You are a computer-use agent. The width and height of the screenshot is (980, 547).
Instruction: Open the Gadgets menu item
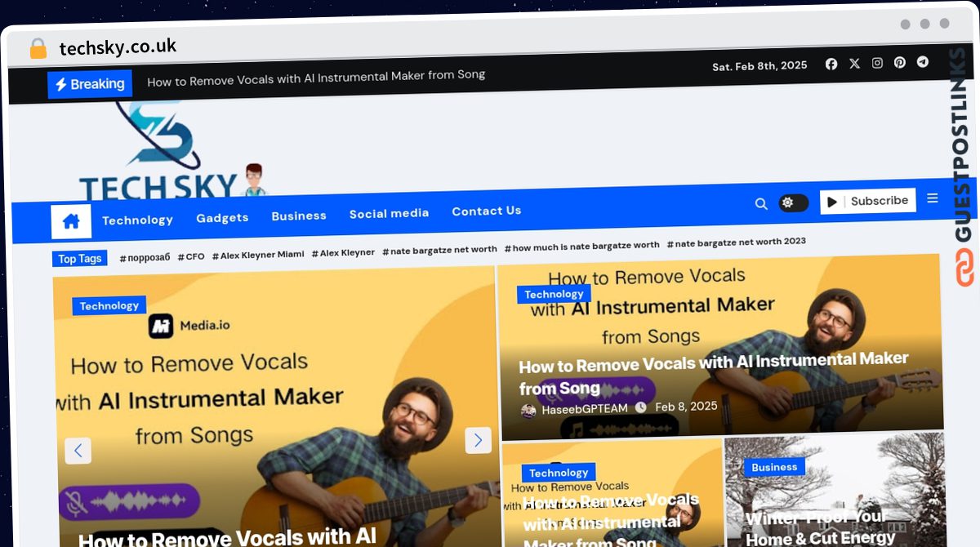(222, 217)
